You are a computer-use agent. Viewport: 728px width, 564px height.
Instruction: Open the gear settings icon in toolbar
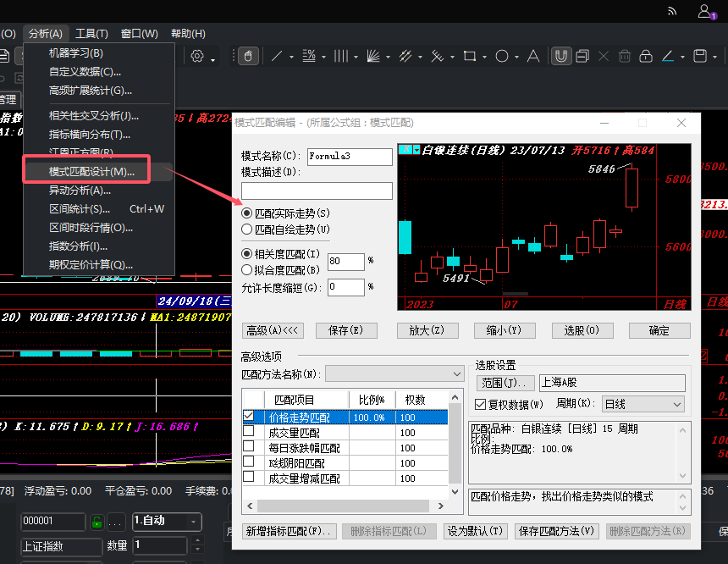point(197,56)
